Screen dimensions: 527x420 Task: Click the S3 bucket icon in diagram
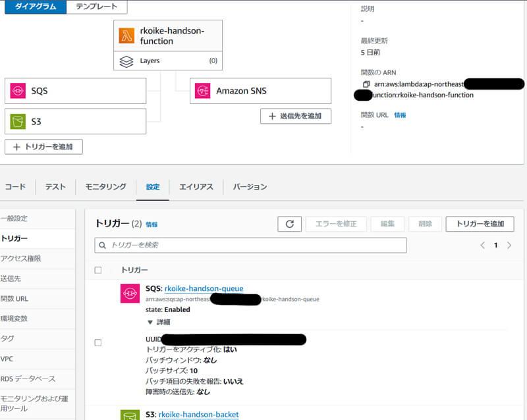(x=18, y=122)
